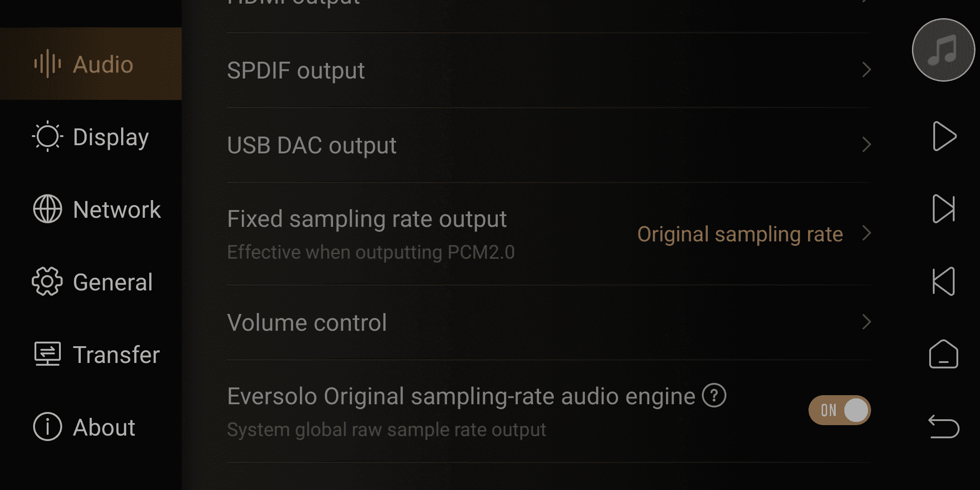The width and height of the screenshot is (980, 490).
Task: Expand SPDIF output chevron
Action: pos(866,70)
